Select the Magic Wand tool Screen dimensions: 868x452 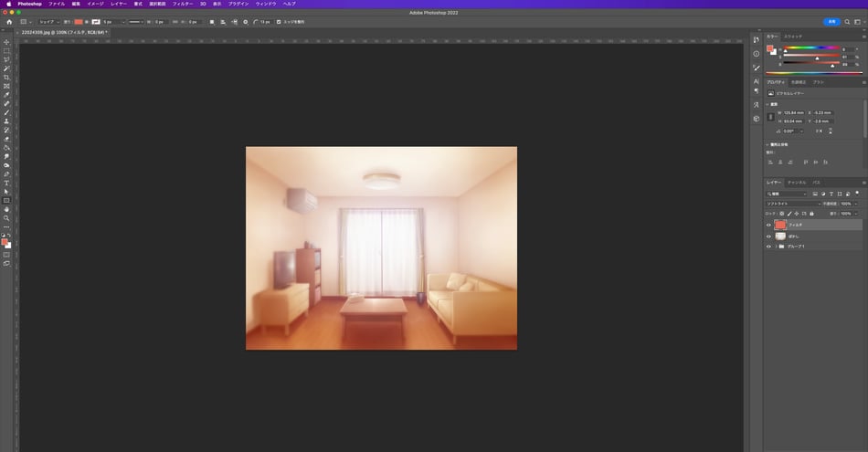click(x=6, y=68)
